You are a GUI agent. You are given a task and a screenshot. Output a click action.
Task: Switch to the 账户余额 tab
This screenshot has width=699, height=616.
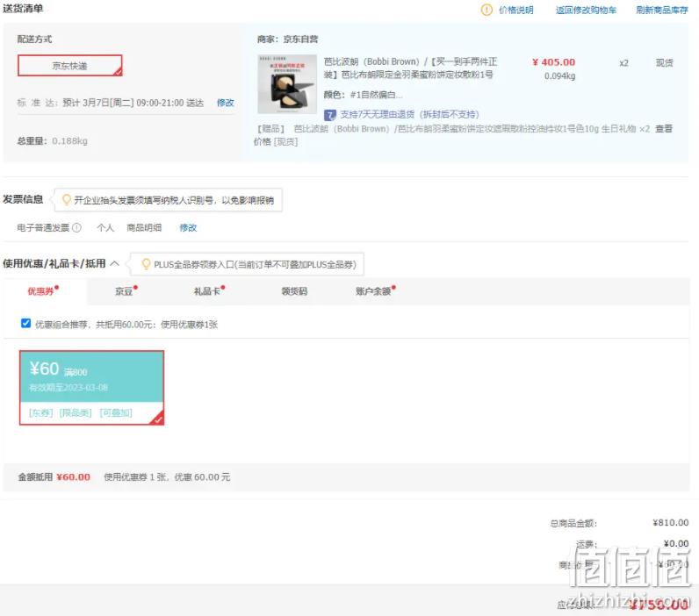point(375,290)
